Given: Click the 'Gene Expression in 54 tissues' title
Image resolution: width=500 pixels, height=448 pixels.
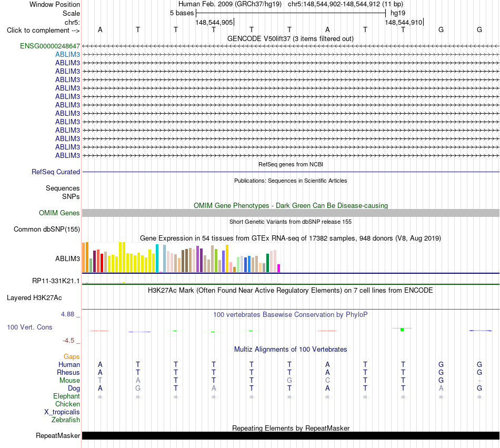Looking at the screenshot, I should 291,238.
